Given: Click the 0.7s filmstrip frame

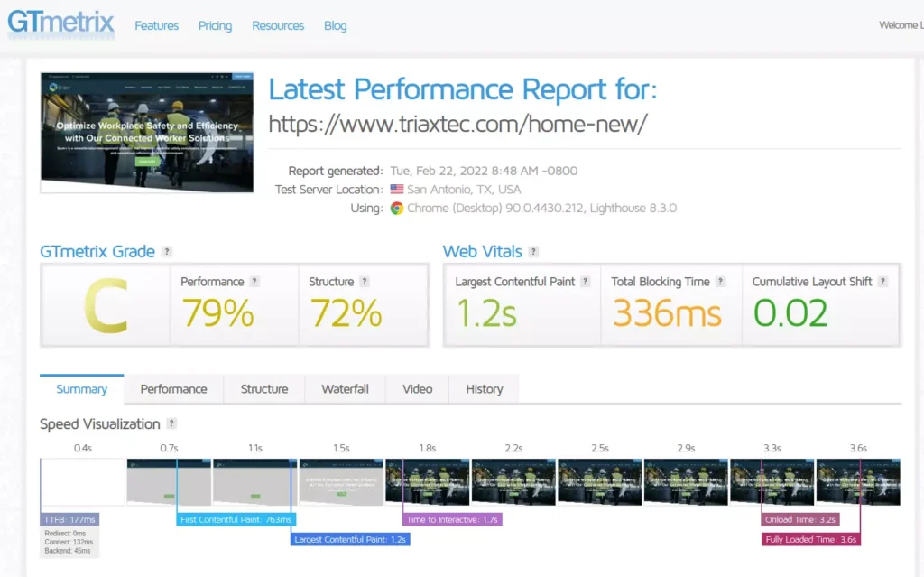Looking at the screenshot, I should point(169,482).
